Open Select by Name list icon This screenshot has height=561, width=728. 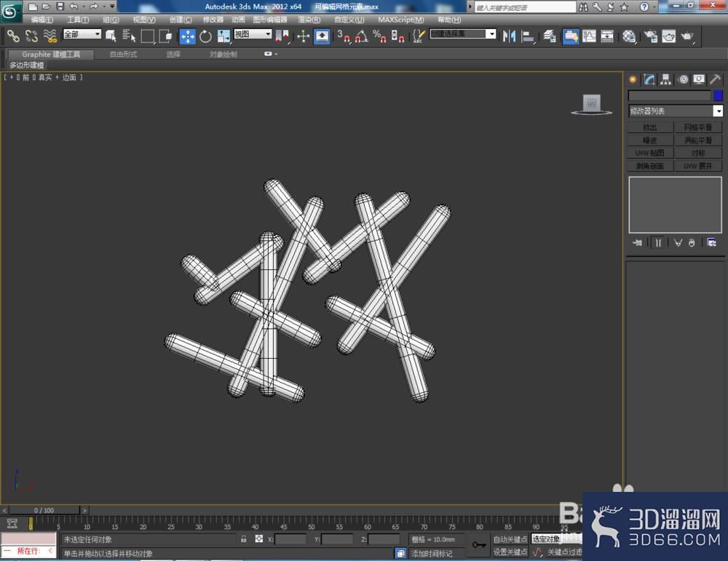point(129,36)
